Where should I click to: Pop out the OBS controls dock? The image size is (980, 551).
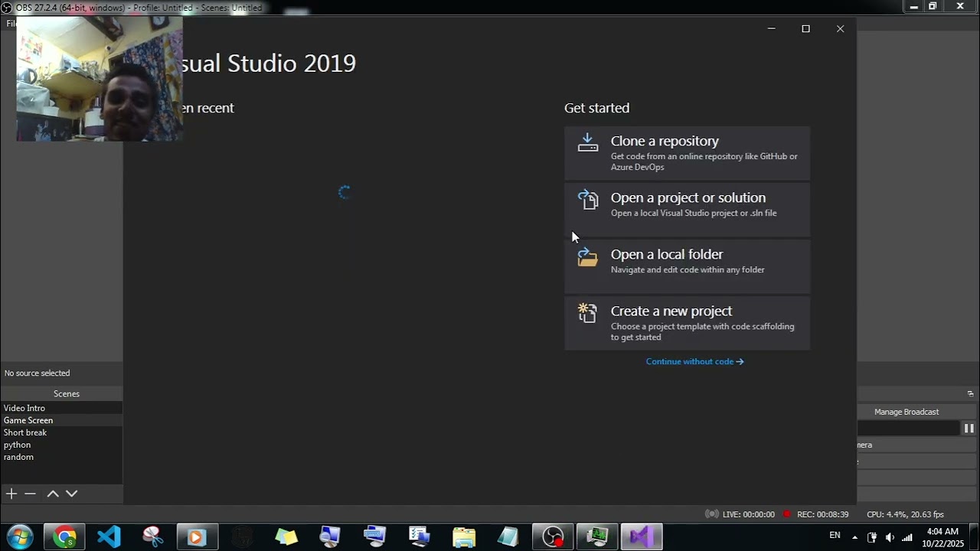coord(970,393)
